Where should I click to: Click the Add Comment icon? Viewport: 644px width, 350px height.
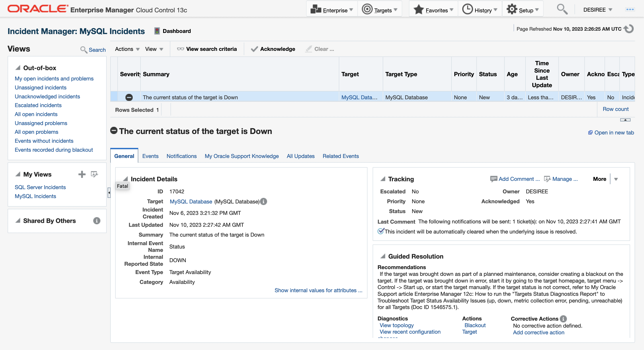493,179
